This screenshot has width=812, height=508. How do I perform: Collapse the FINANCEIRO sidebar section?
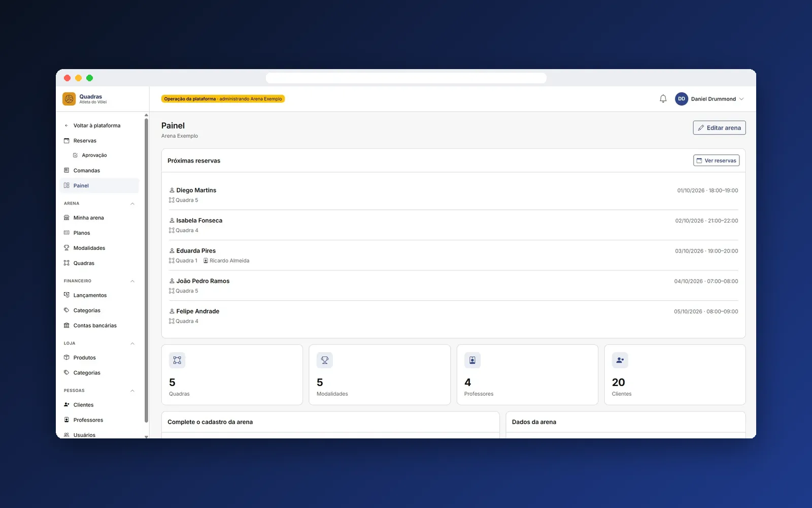pyautogui.click(x=132, y=281)
